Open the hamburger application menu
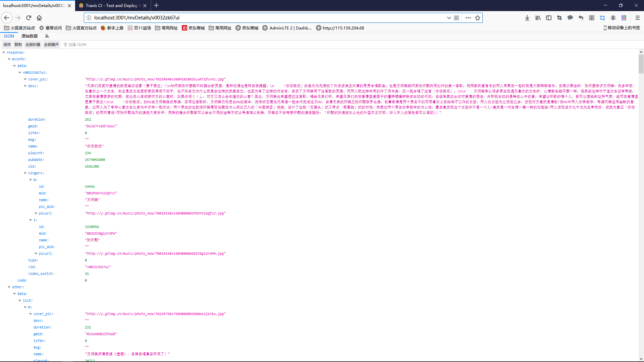The height and width of the screenshot is (362, 644). pos(638,18)
